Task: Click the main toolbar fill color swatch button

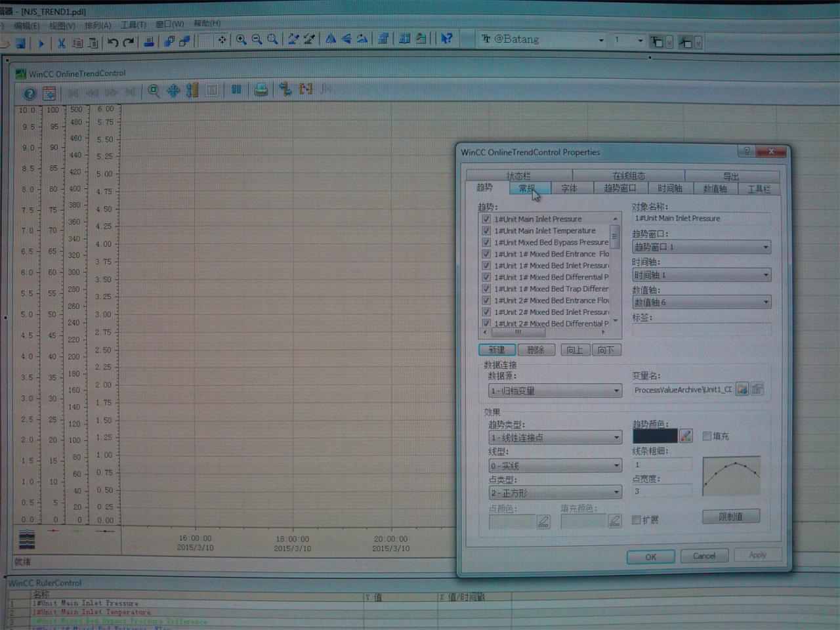Action: tap(685, 42)
